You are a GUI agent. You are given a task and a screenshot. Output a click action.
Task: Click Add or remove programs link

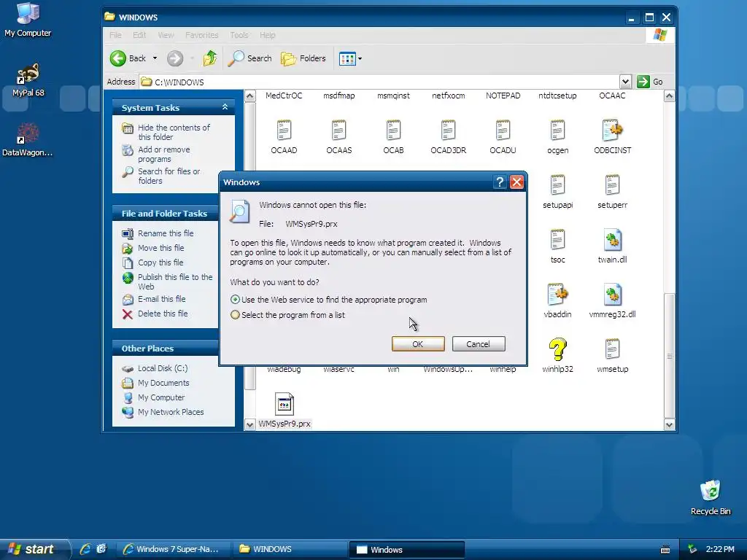click(164, 155)
